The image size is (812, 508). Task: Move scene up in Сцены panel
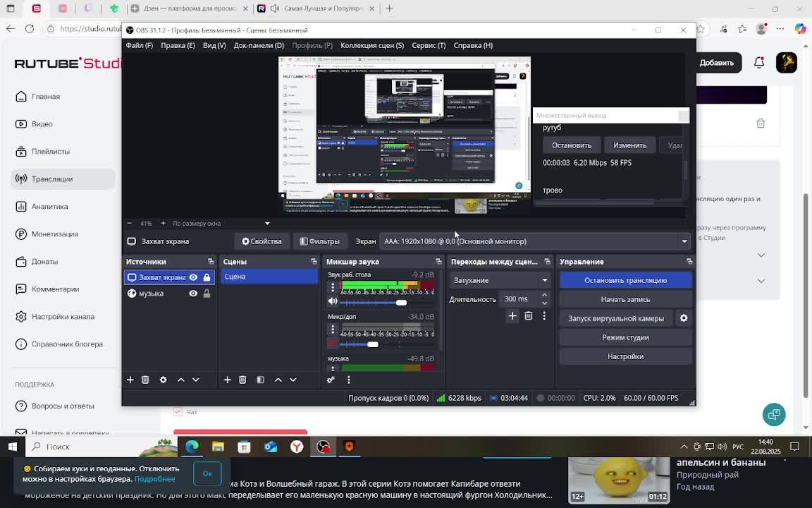278,380
